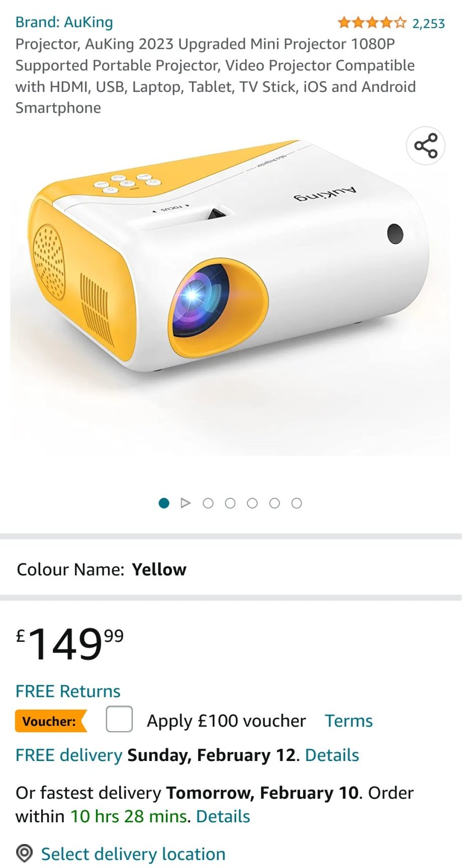Jump to the fifth carousel image dot

pyautogui.click(x=252, y=503)
